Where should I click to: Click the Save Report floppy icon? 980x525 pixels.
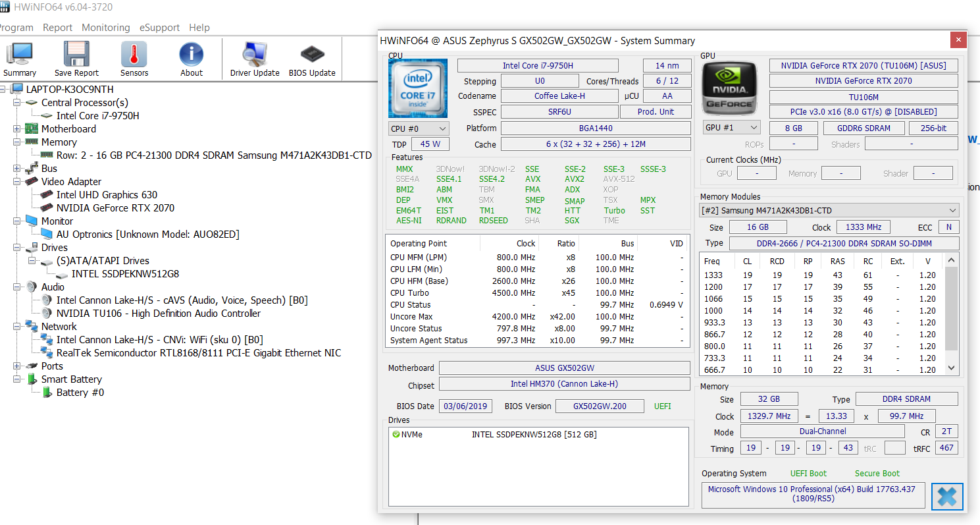[x=76, y=54]
